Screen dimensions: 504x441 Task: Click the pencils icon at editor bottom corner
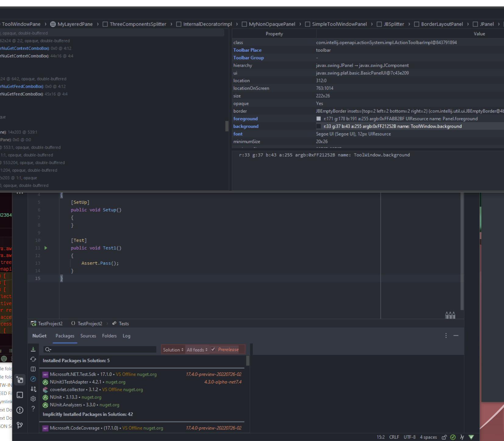tap(450, 315)
